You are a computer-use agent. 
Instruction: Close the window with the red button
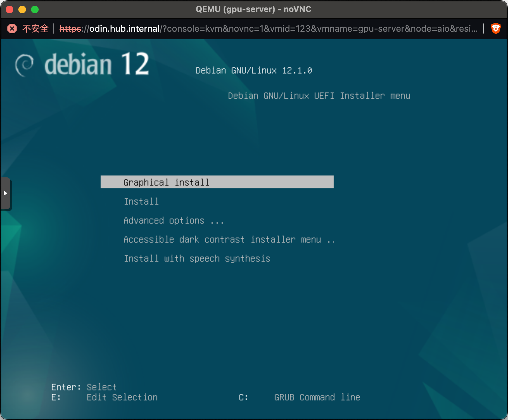point(10,10)
